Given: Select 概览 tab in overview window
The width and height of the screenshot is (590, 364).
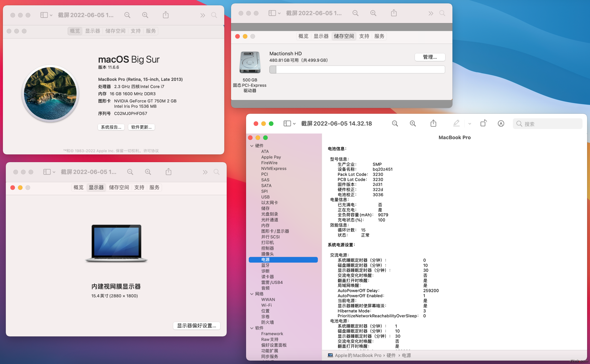Looking at the screenshot, I should point(75,31).
